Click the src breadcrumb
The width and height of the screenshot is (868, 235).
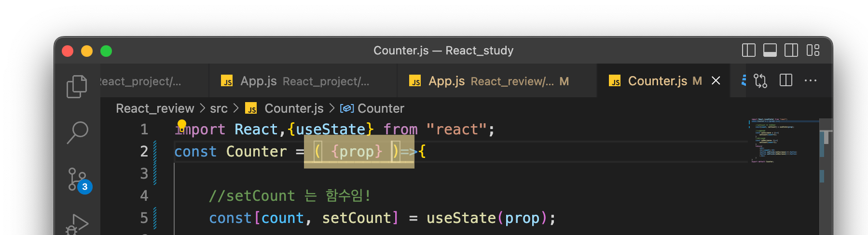[219, 108]
